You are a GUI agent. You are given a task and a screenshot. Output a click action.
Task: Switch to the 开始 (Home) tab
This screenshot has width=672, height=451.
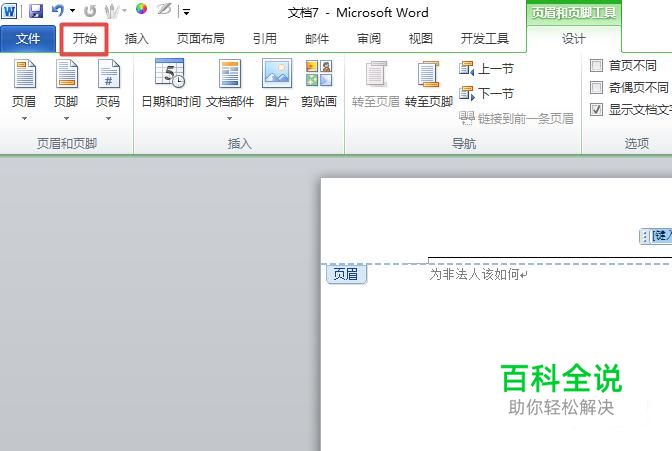tap(84, 39)
